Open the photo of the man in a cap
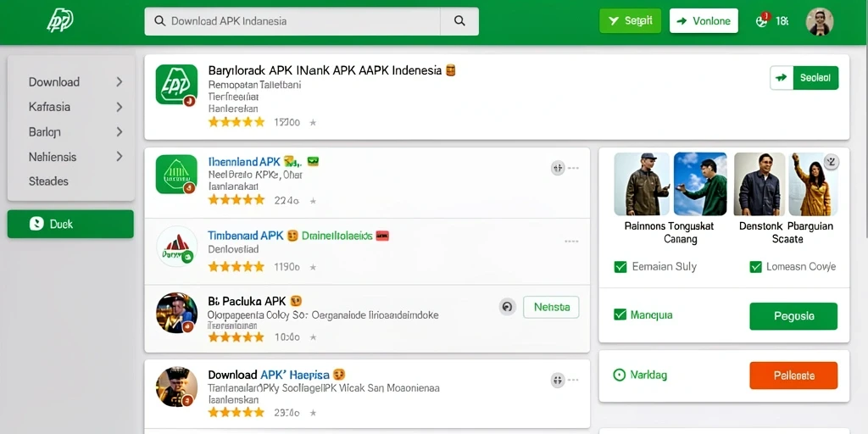Image resolution: width=868 pixels, height=434 pixels. 643,184
